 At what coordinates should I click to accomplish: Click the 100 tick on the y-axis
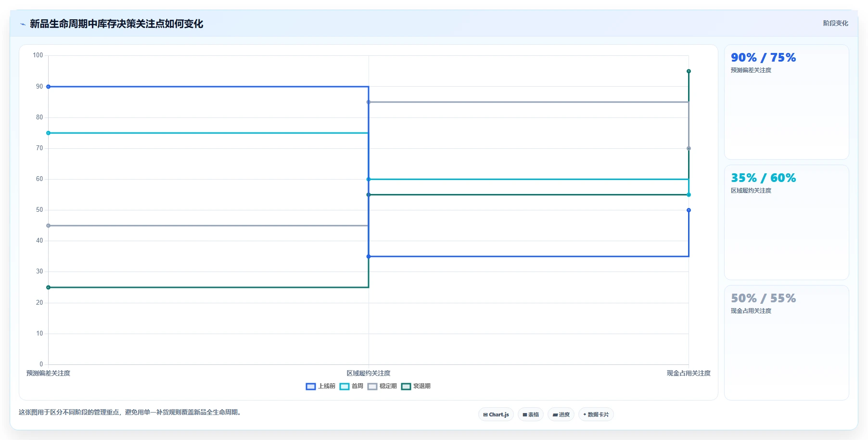38,55
